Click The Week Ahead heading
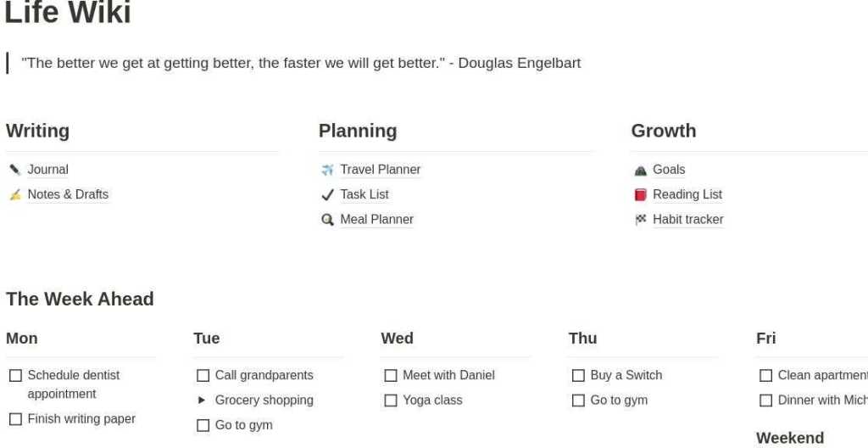The height and width of the screenshot is (448, 868). pos(80,299)
